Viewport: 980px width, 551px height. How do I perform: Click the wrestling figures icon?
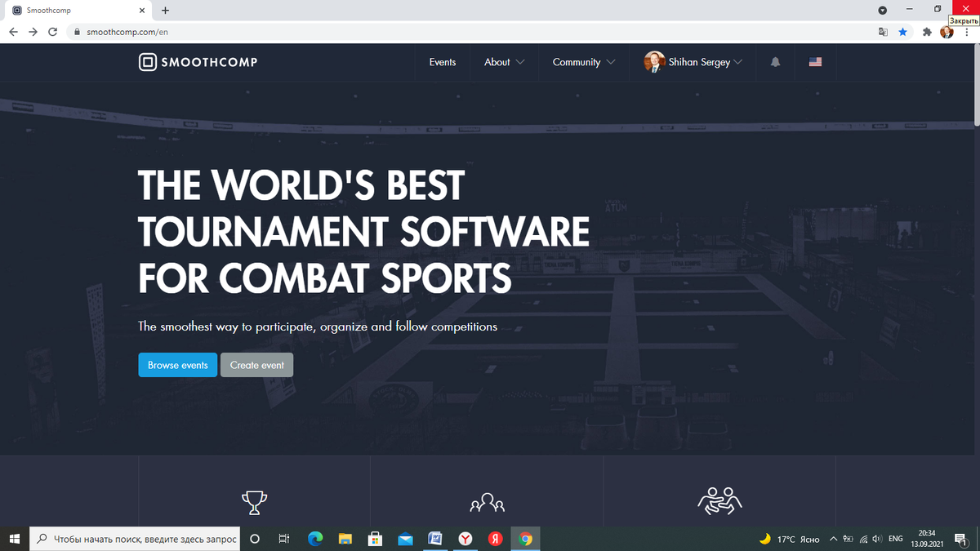(x=719, y=500)
